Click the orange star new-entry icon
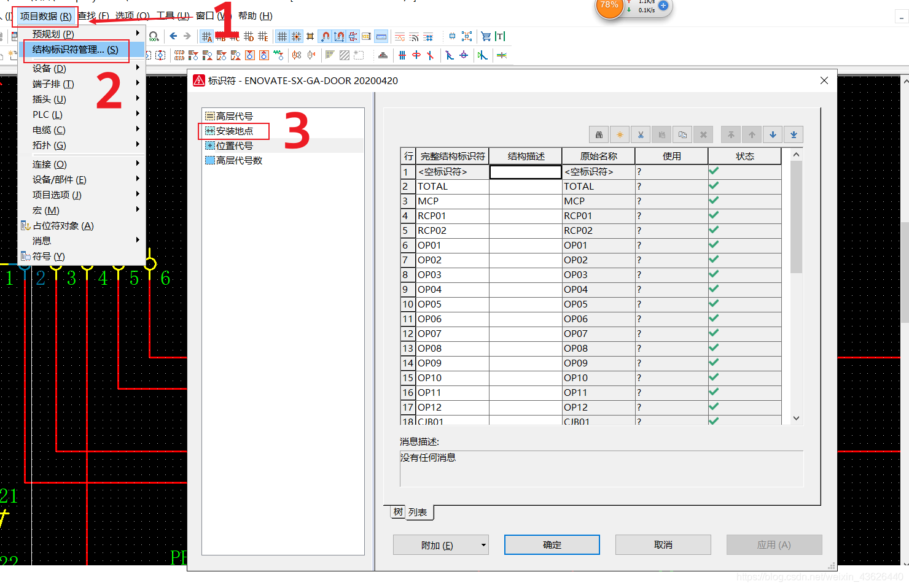This screenshot has height=588, width=909. 620,134
